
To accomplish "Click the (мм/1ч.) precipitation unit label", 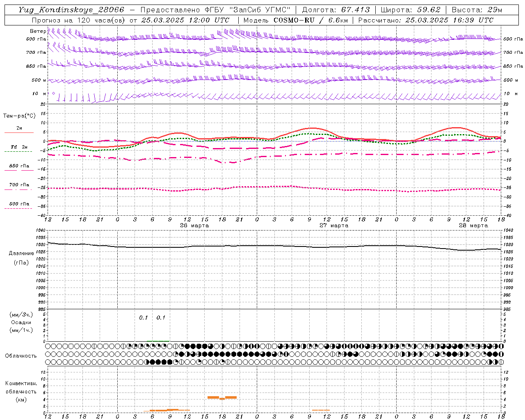I will point(21,330).
